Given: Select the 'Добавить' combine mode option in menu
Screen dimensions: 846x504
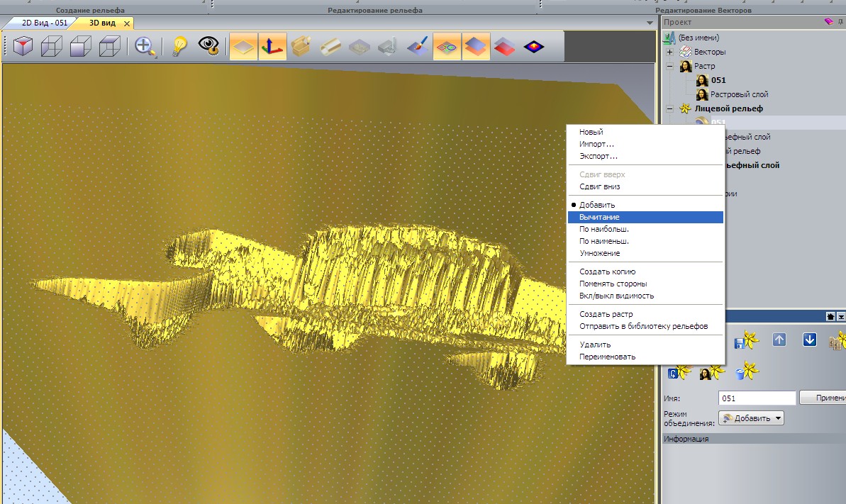Looking at the screenshot, I should click(x=597, y=205).
